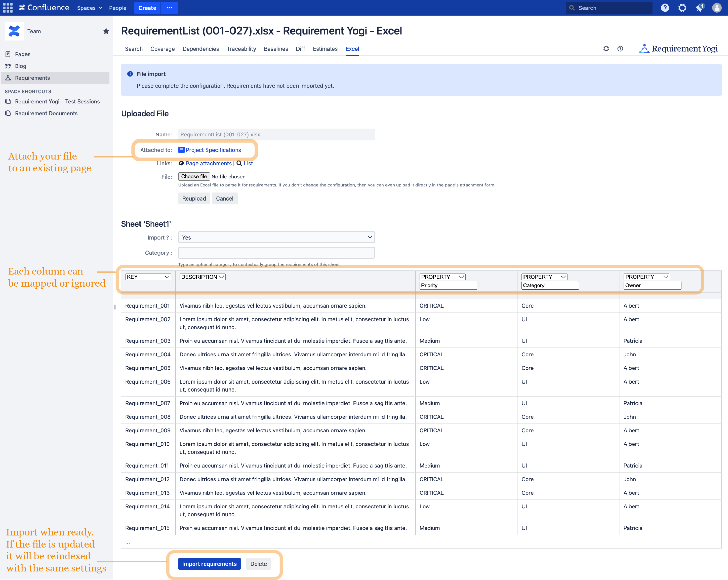The width and height of the screenshot is (728, 580).
Task: Open the more create options ellipsis
Action: [170, 8]
